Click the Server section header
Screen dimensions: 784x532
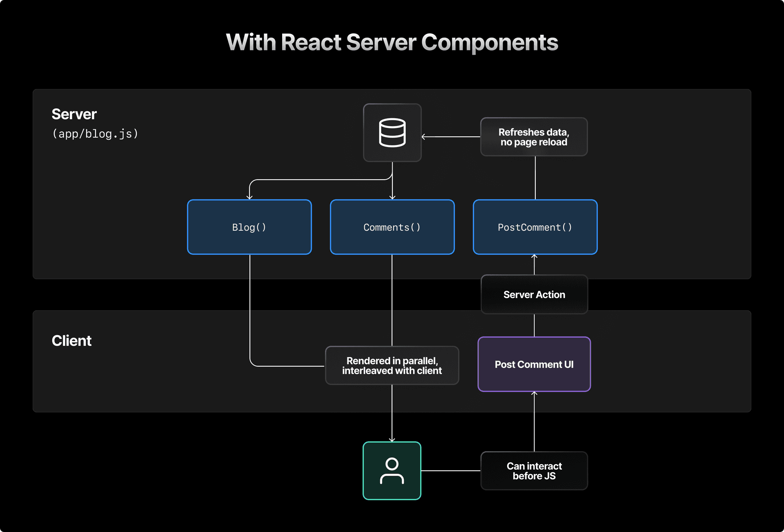click(74, 114)
